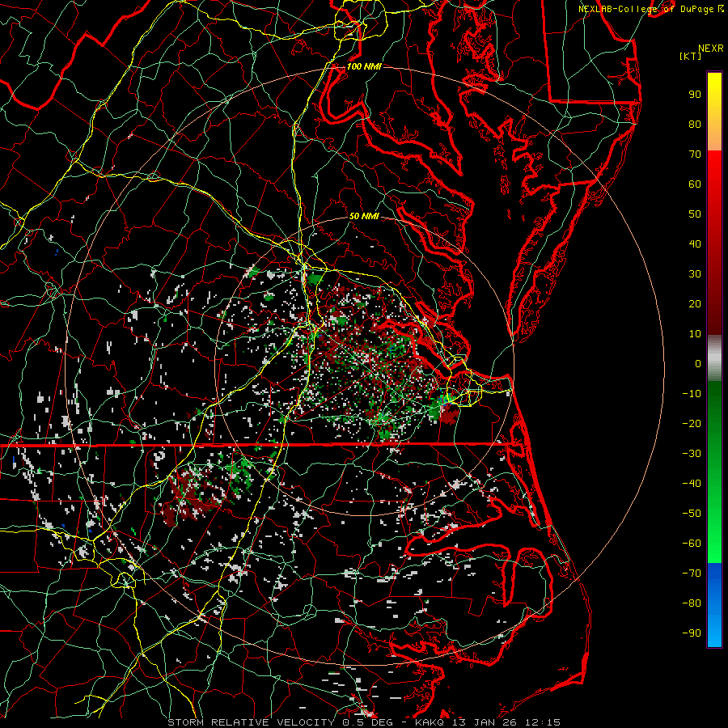Click the -10 value on velocity scale
The width and height of the screenshot is (728, 728).
[x=692, y=394]
